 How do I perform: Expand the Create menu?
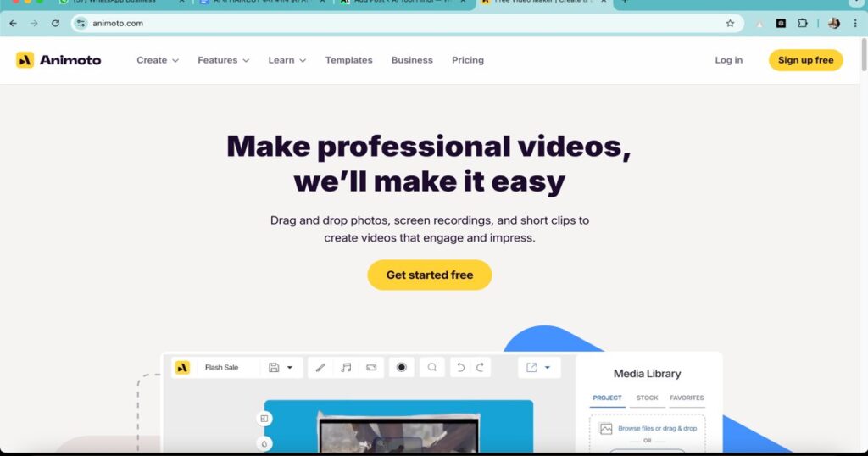pos(158,60)
